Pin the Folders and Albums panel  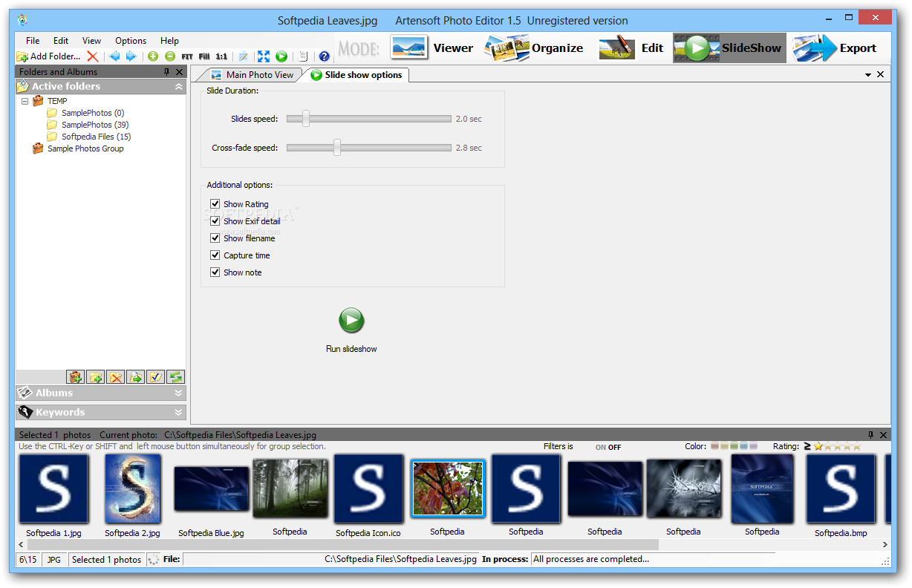[166, 72]
